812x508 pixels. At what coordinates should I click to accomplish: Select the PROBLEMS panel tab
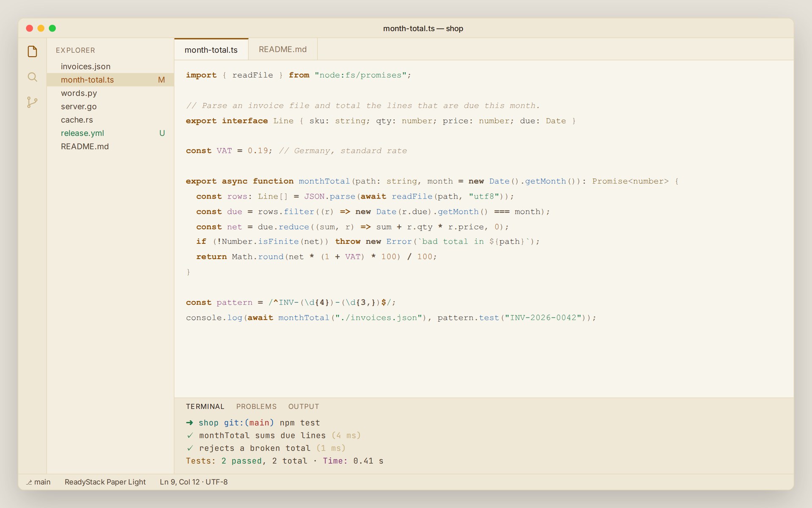[x=256, y=406]
